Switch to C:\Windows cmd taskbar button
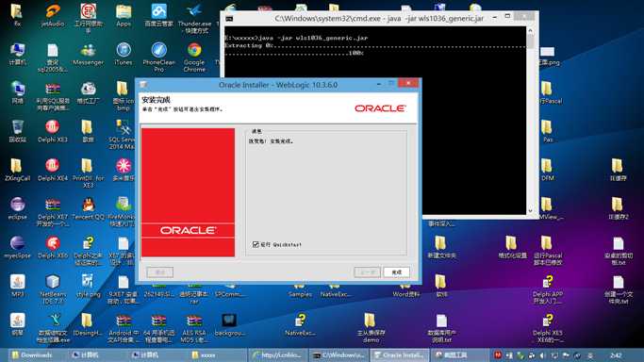644x362 pixels. click(x=339, y=355)
